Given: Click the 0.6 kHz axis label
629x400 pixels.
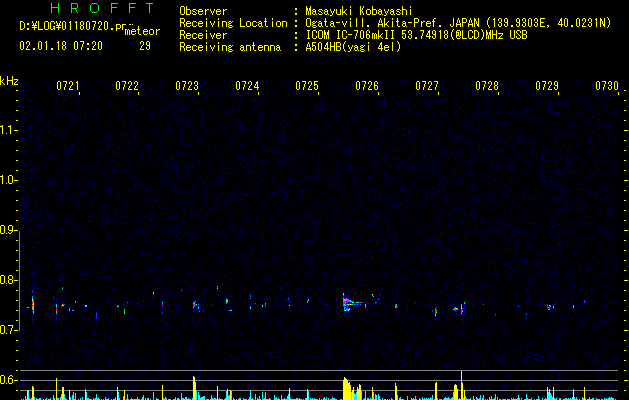Looking at the screenshot, I should point(8,380).
